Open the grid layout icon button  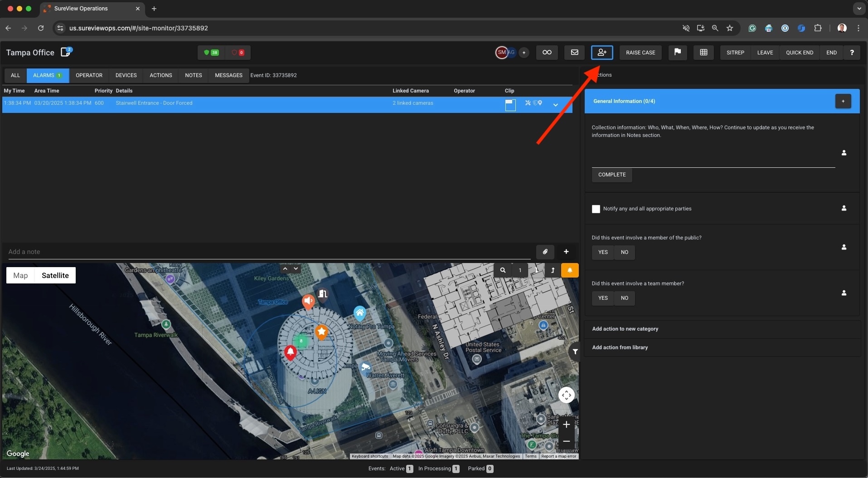click(703, 53)
